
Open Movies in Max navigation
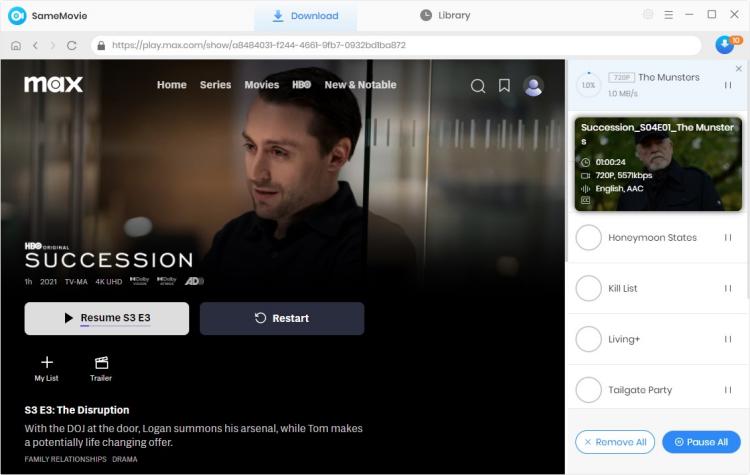pyautogui.click(x=262, y=85)
